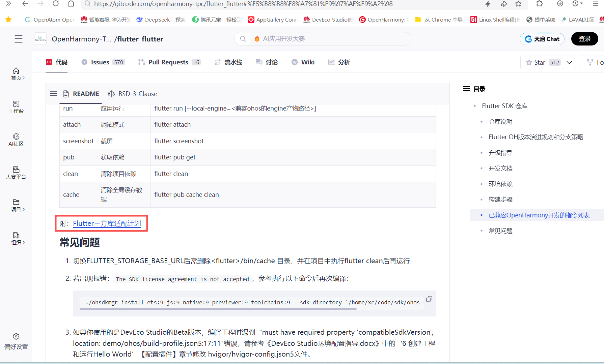
Task: Copy the ohsdkmgr install code block
Action: 429,299
